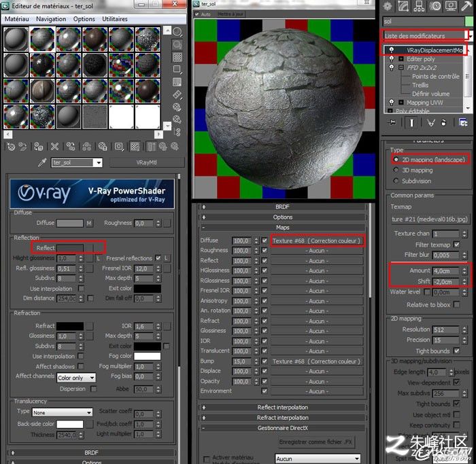
Task: Expand the Refract interpolation rollout
Action: point(282,418)
